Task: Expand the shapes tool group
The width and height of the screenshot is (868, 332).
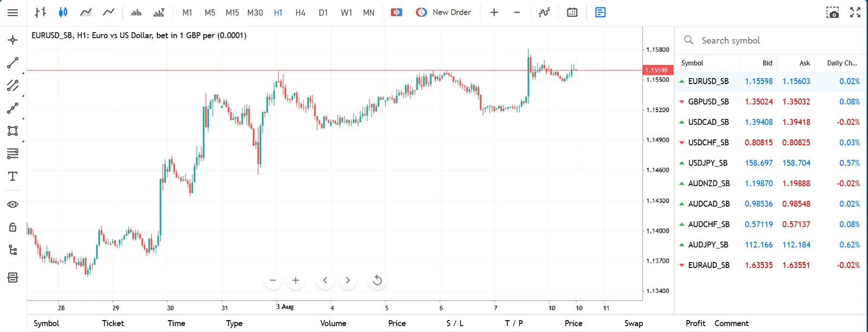Action: pos(13,131)
